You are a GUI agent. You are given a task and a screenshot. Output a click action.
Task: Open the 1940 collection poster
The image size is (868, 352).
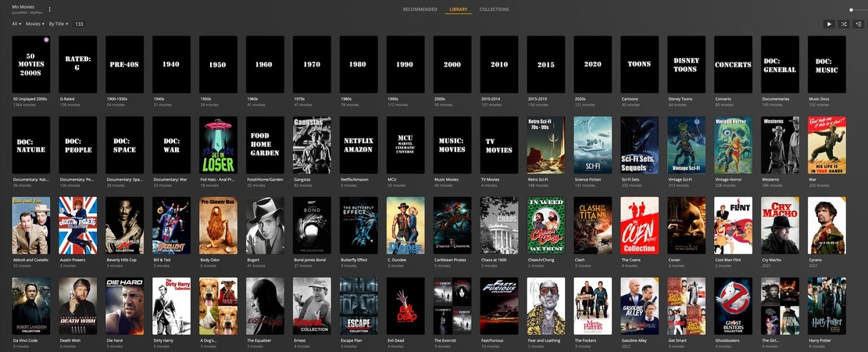(171, 64)
